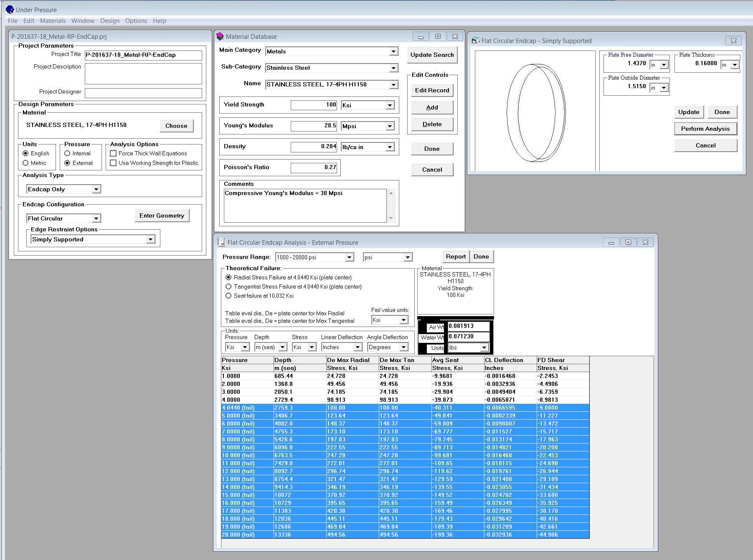Minimize the Endcap Analysis window
This screenshot has width=753, height=560.
point(611,242)
